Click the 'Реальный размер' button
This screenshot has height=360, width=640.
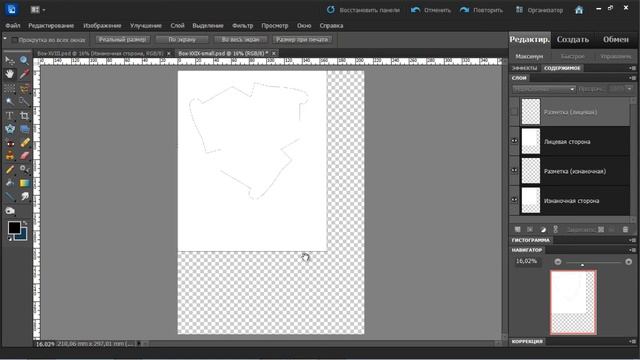tap(122, 40)
